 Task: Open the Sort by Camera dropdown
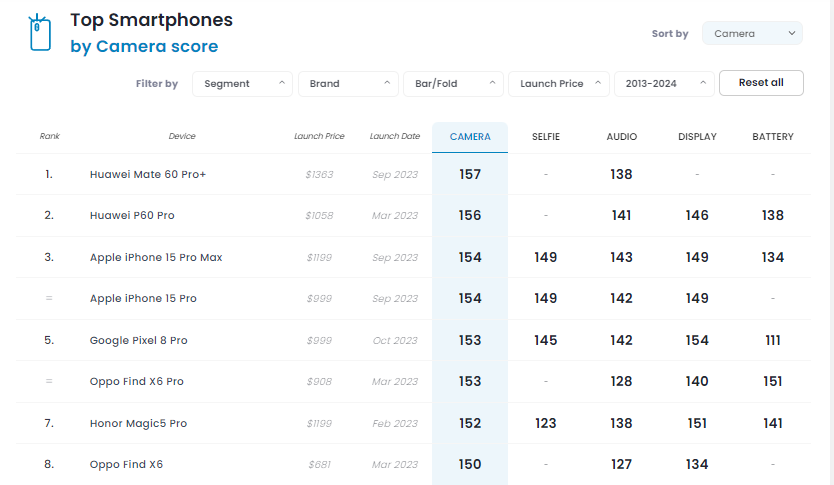coord(752,33)
